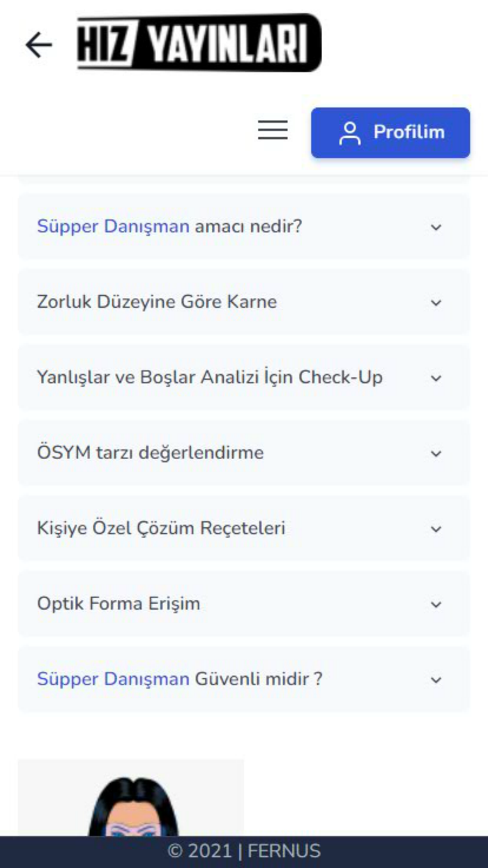The image size is (488, 868).
Task: Expand 'Süpper Danışman Güvenli midir?' section
Action: [244, 679]
